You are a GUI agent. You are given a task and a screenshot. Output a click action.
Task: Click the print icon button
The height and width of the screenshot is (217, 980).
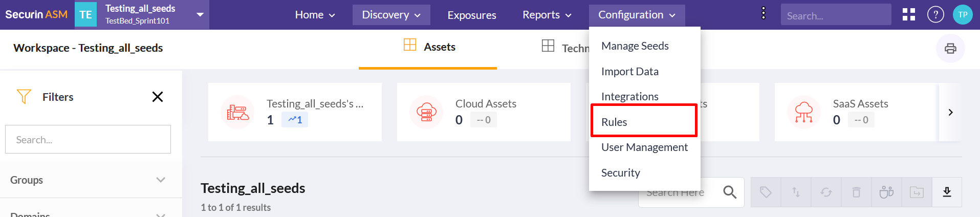click(950, 49)
